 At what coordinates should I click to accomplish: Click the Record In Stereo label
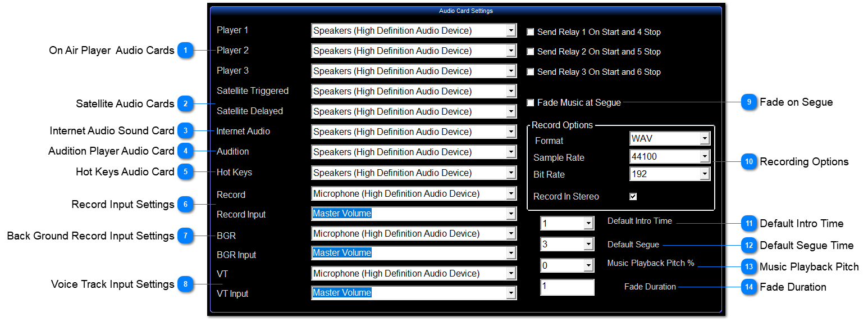[566, 197]
